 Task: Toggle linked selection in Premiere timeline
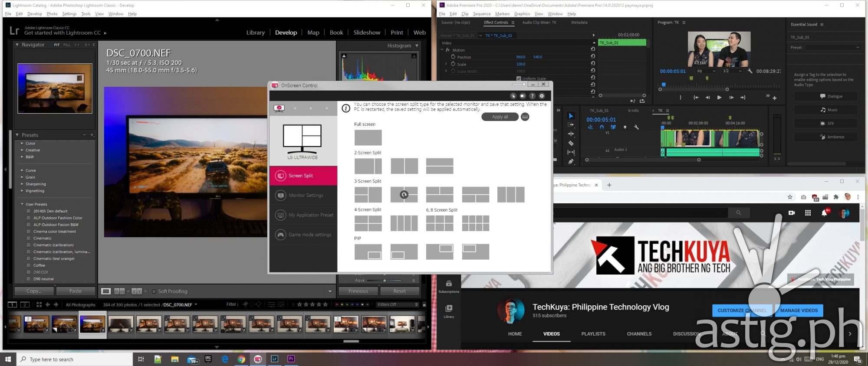tap(613, 127)
